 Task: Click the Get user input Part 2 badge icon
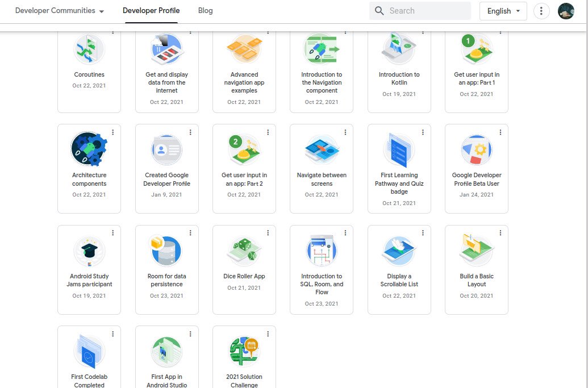point(244,150)
